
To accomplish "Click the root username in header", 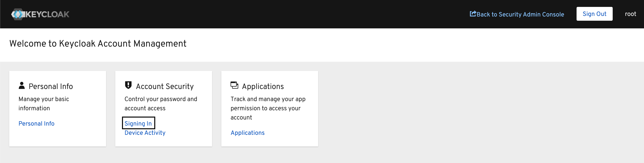I will tap(630, 14).
